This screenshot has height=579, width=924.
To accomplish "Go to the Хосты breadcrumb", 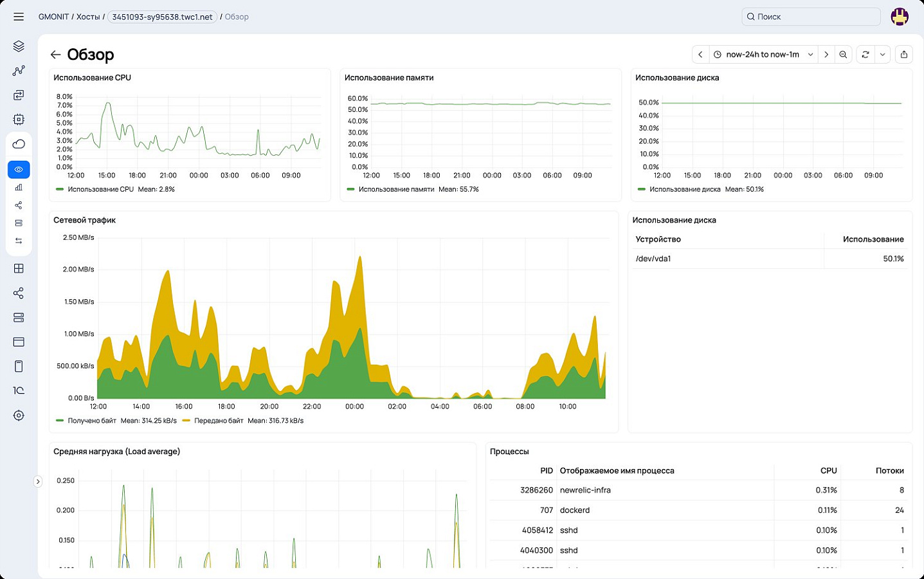I will pos(88,17).
